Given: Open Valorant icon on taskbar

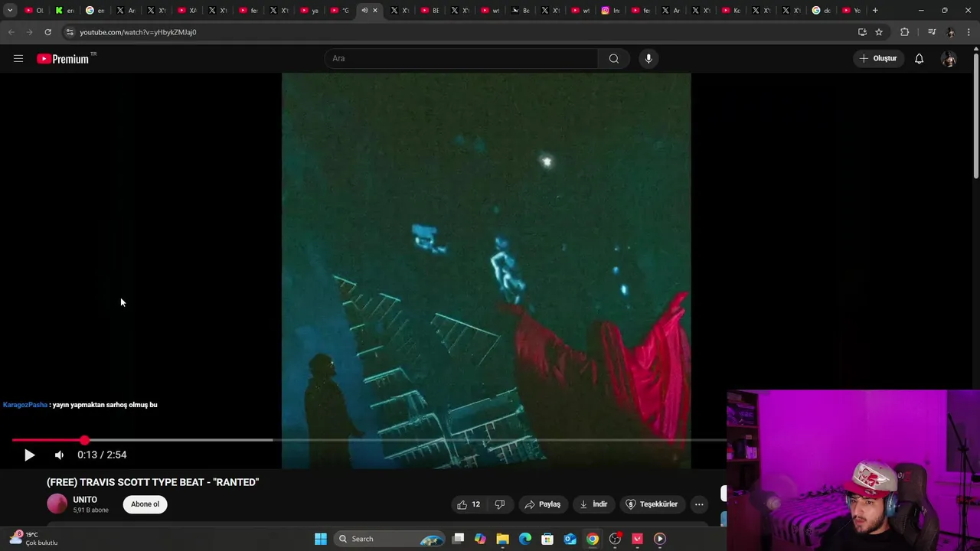Looking at the screenshot, I should [637, 539].
